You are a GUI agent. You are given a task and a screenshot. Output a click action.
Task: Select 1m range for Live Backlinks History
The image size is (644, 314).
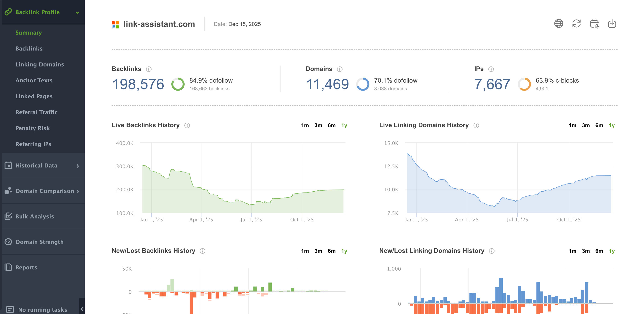[x=305, y=125]
